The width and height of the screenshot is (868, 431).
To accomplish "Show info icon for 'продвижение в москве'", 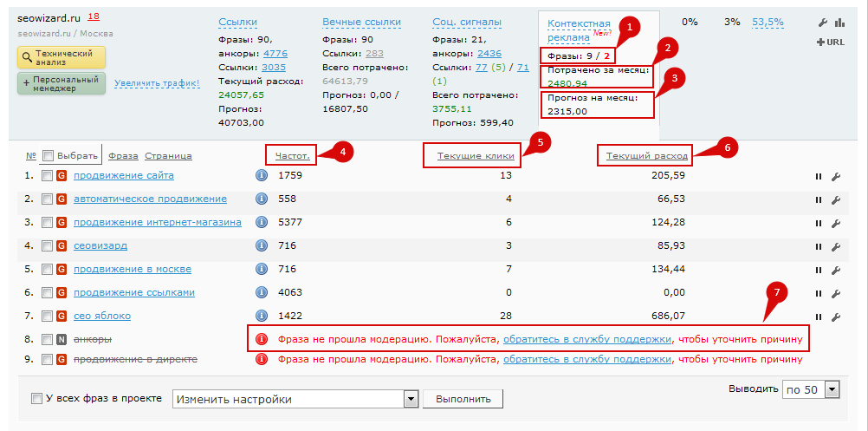I will coord(262,269).
